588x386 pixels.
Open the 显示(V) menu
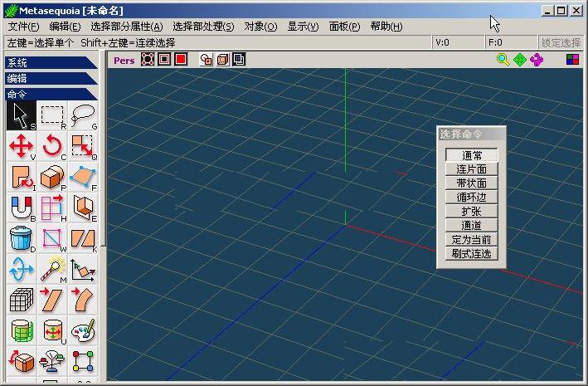[x=303, y=27]
